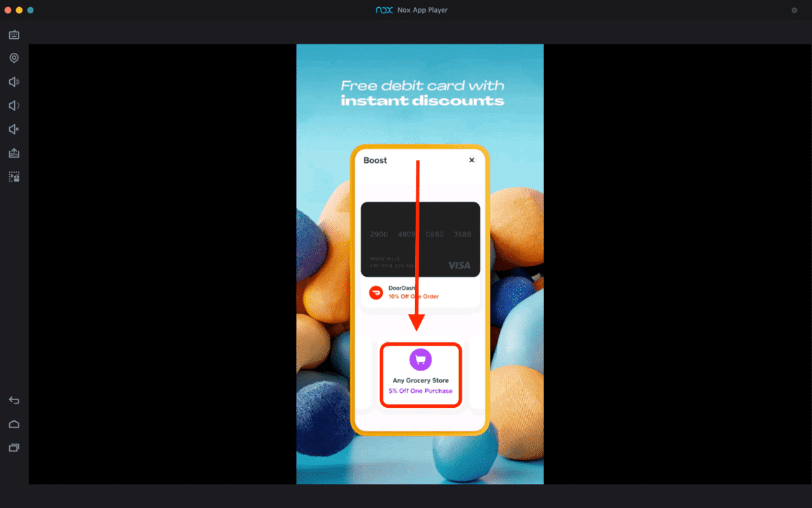Click the Free debit card headline text
This screenshot has height=508, width=812.
click(x=422, y=93)
